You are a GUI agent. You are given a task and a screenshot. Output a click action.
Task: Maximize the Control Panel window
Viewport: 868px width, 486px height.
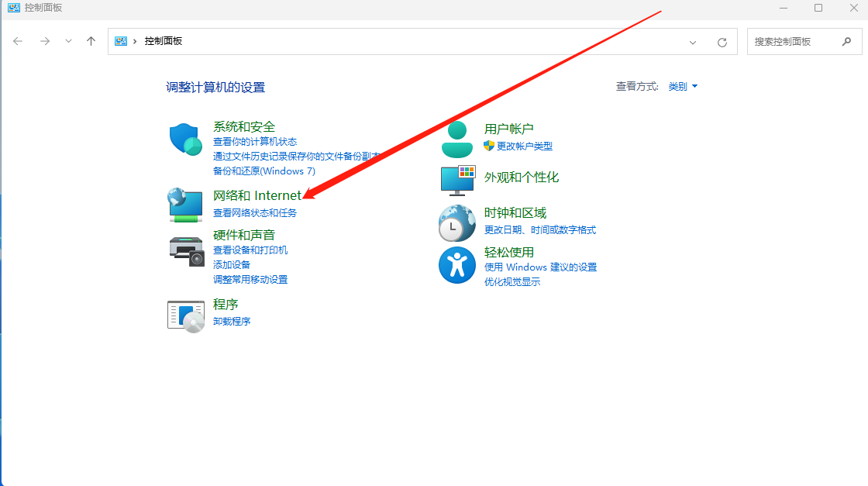818,8
